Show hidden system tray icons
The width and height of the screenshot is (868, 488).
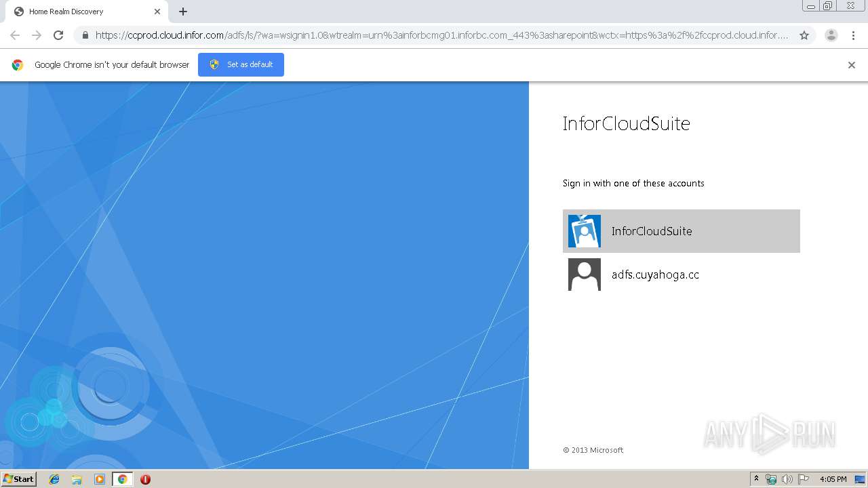click(x=756, y=479)
